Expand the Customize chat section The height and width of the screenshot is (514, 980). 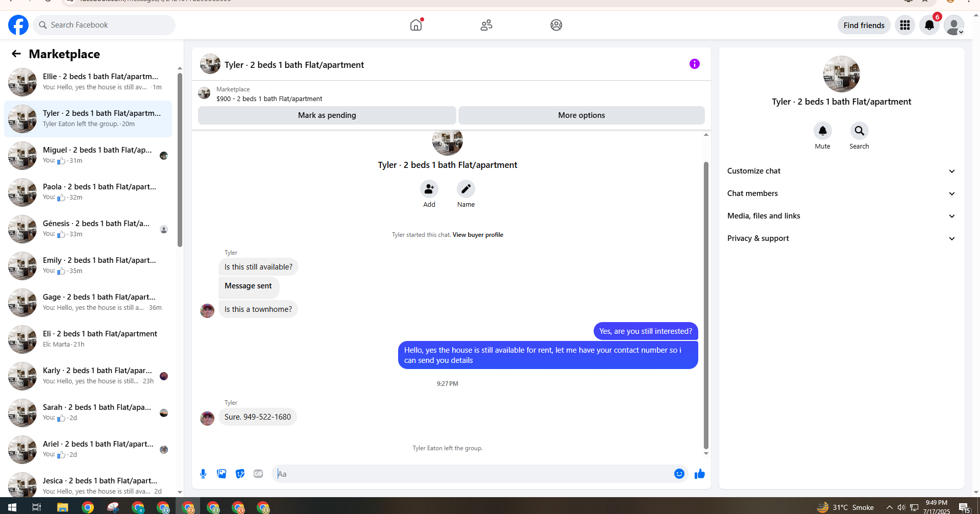click(x=841, y=171)
